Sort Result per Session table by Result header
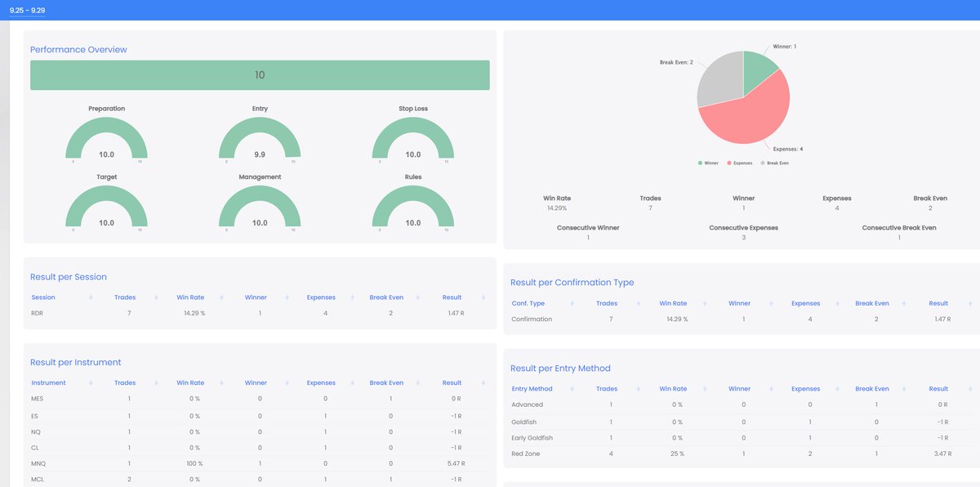 (x=452, y=297)
